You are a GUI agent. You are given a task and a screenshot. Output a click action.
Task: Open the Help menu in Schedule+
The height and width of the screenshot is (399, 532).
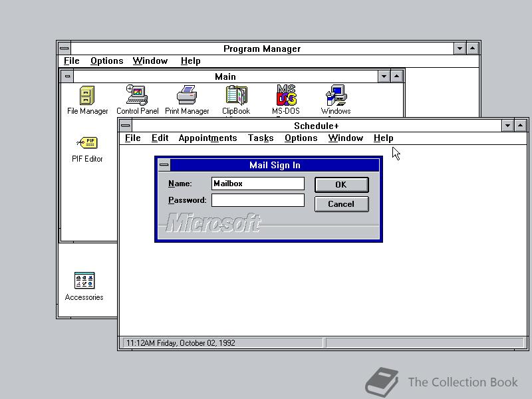[x=384, y=138]
